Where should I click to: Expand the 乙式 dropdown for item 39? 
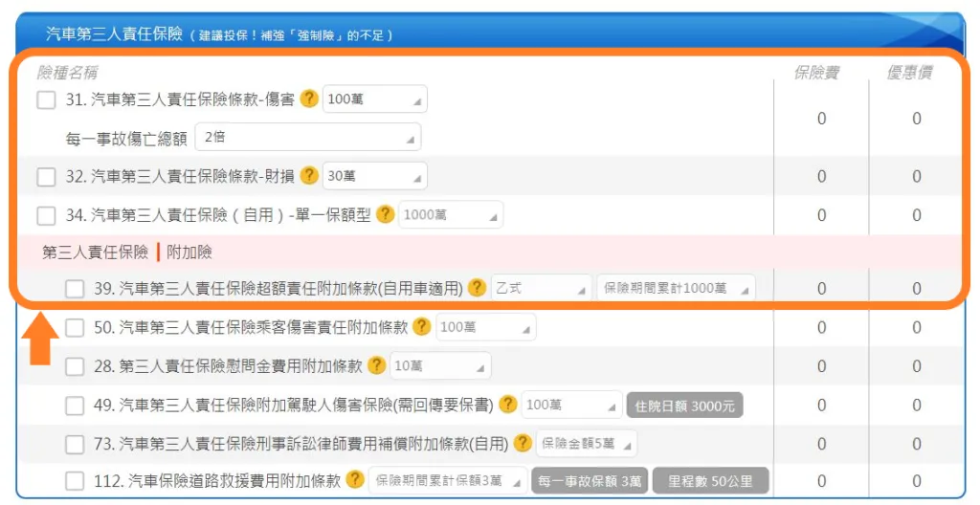tap(542, 288)
